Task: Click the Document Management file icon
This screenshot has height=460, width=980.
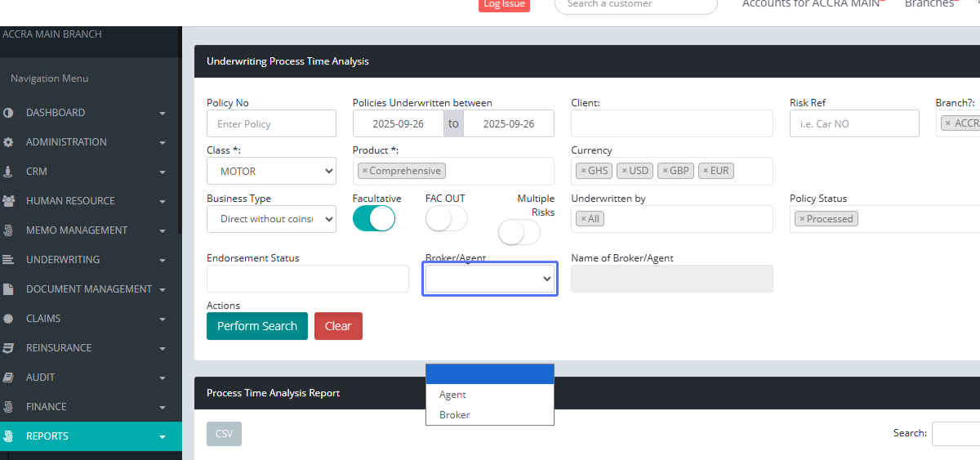Action: tap(8, 289)
